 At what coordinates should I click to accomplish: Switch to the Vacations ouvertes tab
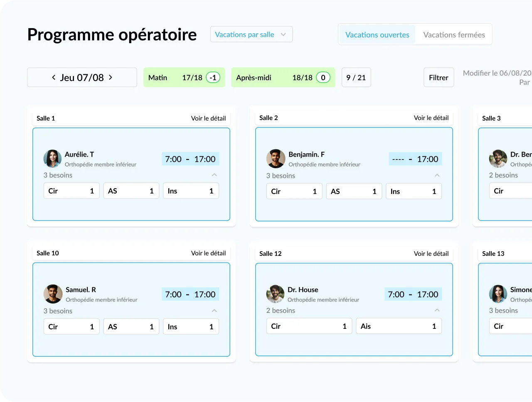(377, 35)
